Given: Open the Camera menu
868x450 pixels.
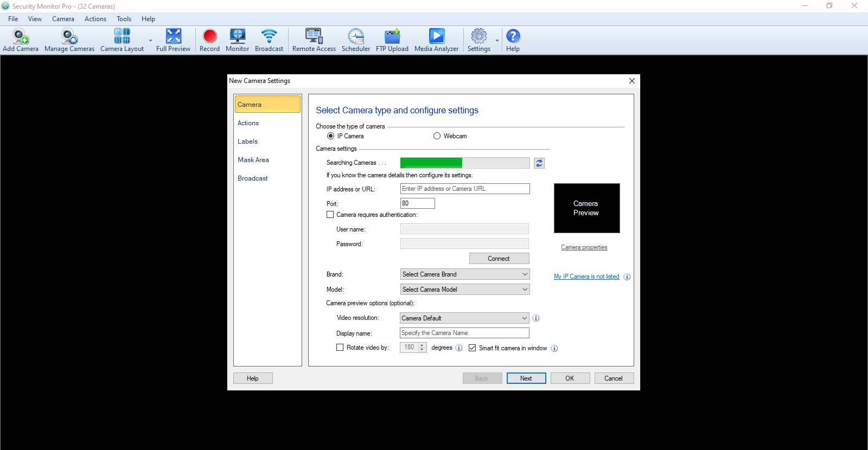Looking at the screenshot, I should [x=63, y=19].
